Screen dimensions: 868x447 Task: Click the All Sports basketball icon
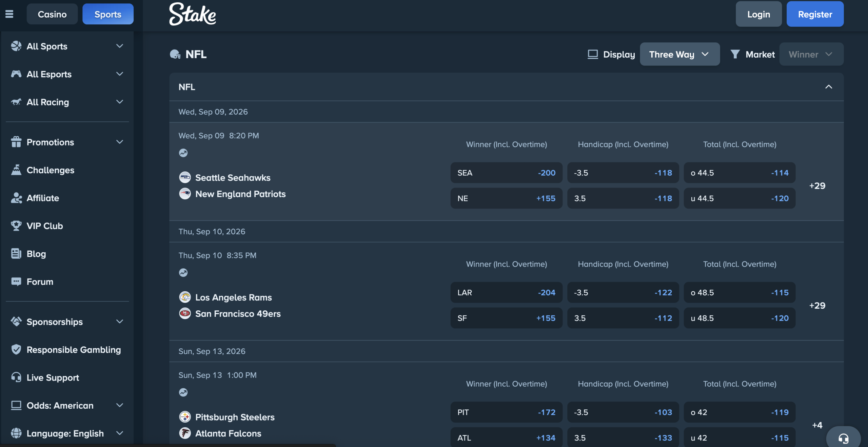click(x=16, y=46)
